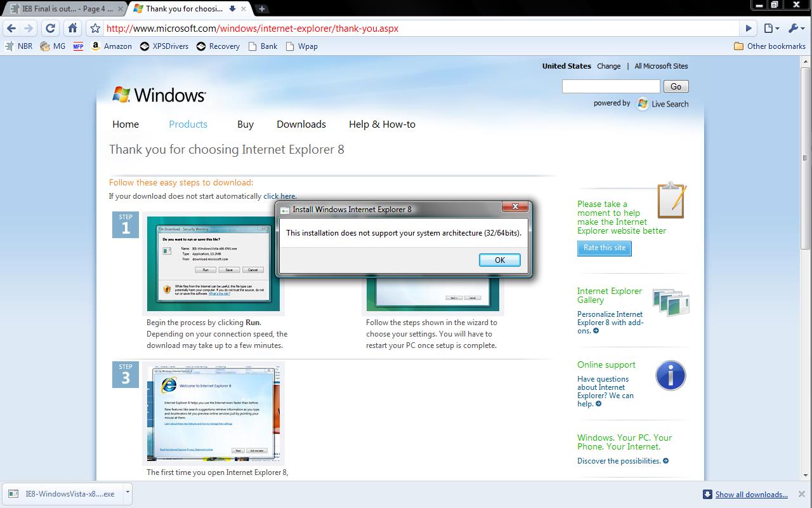Open the Downloads nav item

click(x=301, y=124)
